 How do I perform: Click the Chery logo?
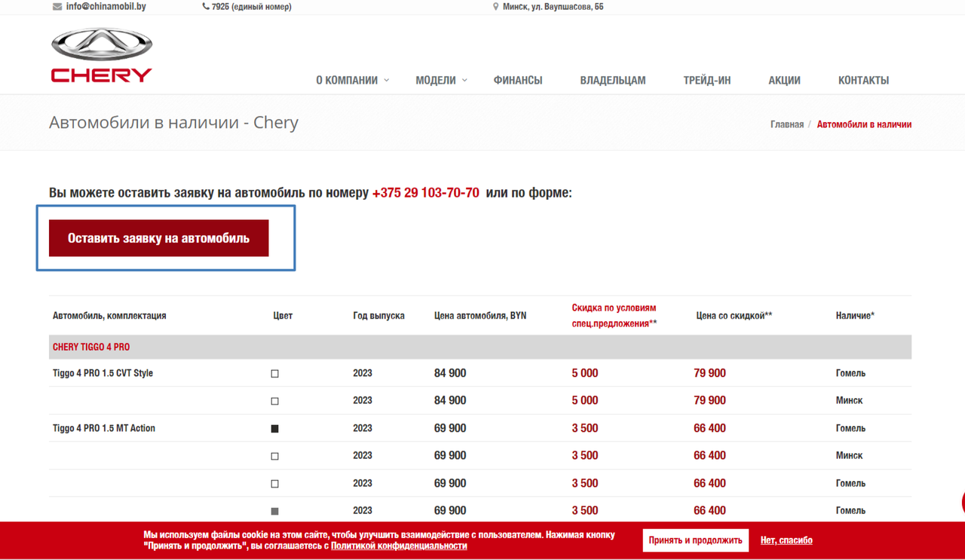[x=102, y=55]
